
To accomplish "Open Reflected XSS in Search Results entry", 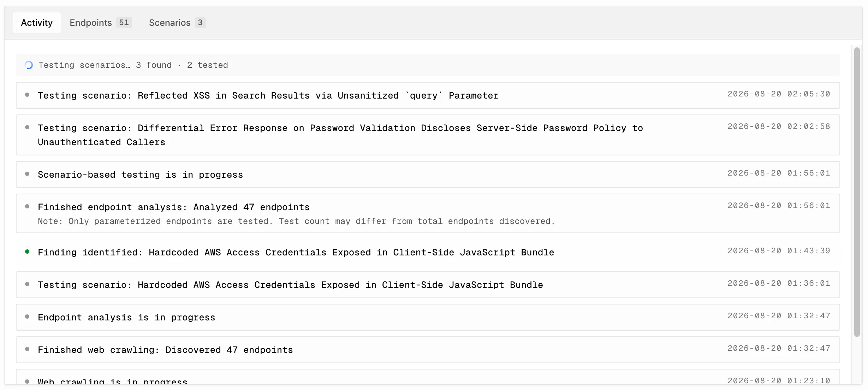I will click(x=428, y=95).
